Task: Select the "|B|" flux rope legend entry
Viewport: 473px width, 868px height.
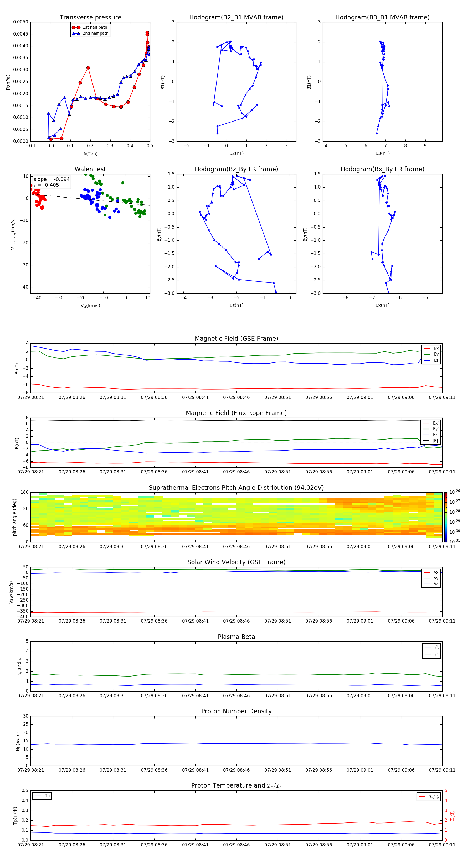Action: 431,441
